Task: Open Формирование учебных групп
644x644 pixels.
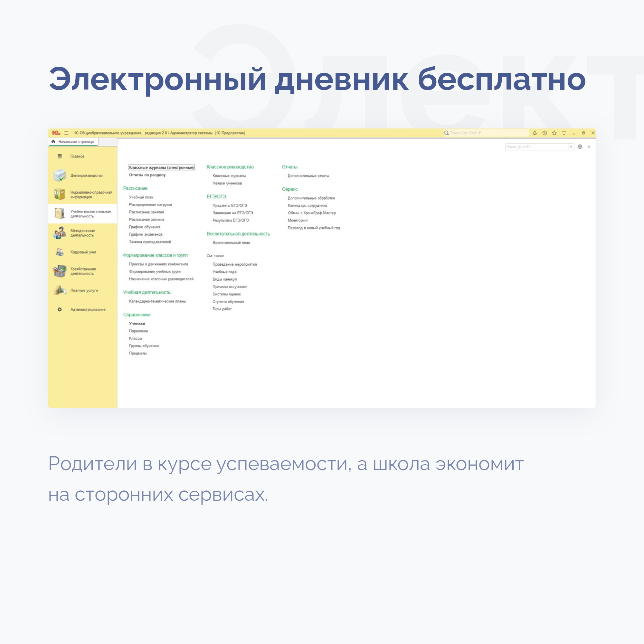Action: pyautogui.click(x=155, y=271)
